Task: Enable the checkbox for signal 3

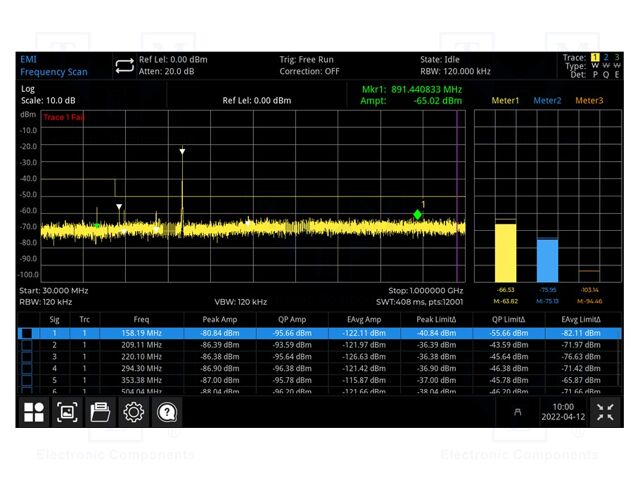Action: click(x=27, y=356)
